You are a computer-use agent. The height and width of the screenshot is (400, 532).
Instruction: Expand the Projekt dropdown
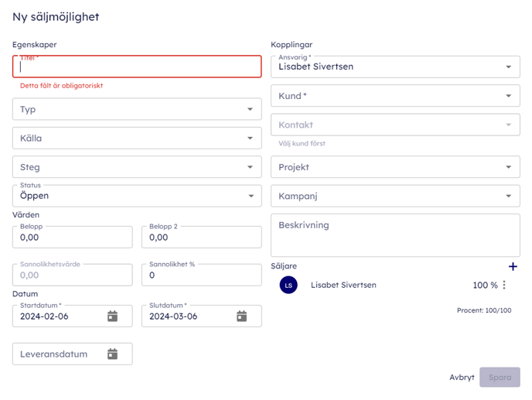(x=395, y=167)
